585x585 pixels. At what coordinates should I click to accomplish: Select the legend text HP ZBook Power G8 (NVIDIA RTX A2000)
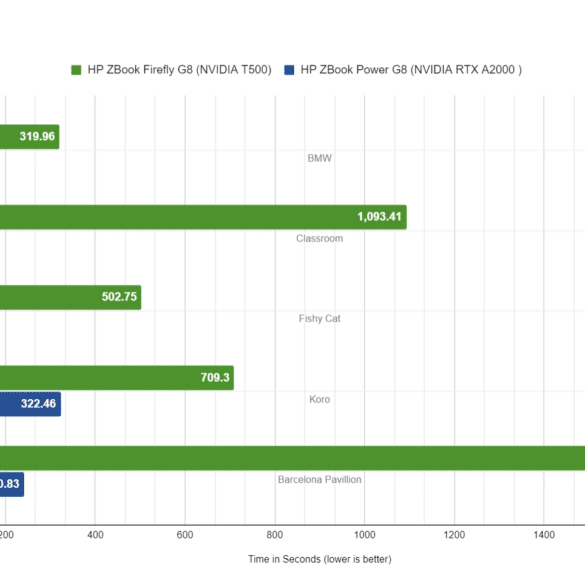(x=411, y=70)
